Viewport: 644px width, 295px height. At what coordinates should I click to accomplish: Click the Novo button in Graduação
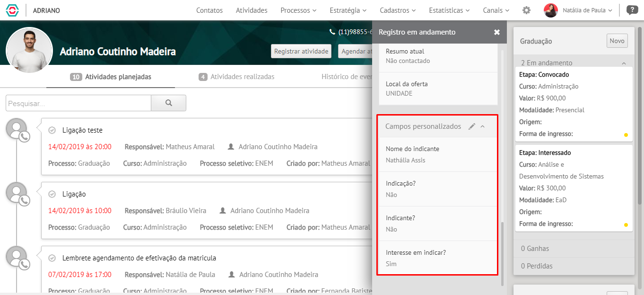click(617, 41)
